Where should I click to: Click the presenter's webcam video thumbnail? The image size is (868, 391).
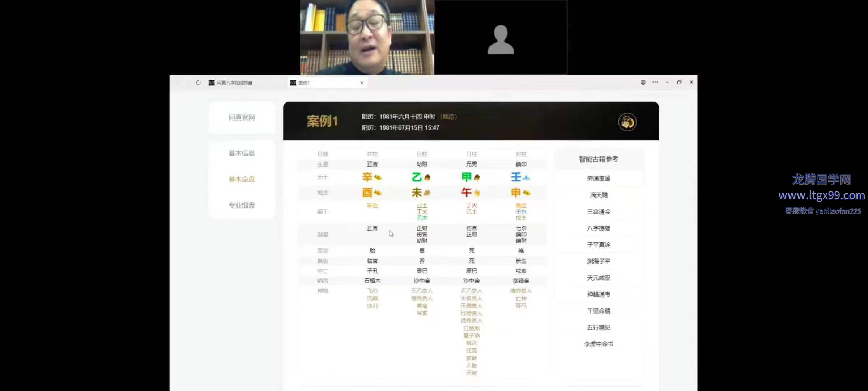click(367, 37)
